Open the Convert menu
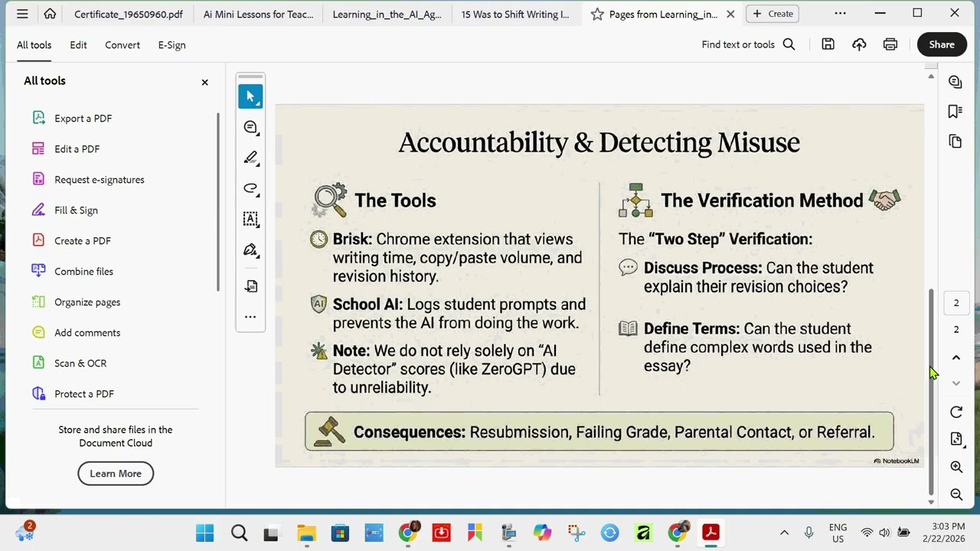 point(122,45)
